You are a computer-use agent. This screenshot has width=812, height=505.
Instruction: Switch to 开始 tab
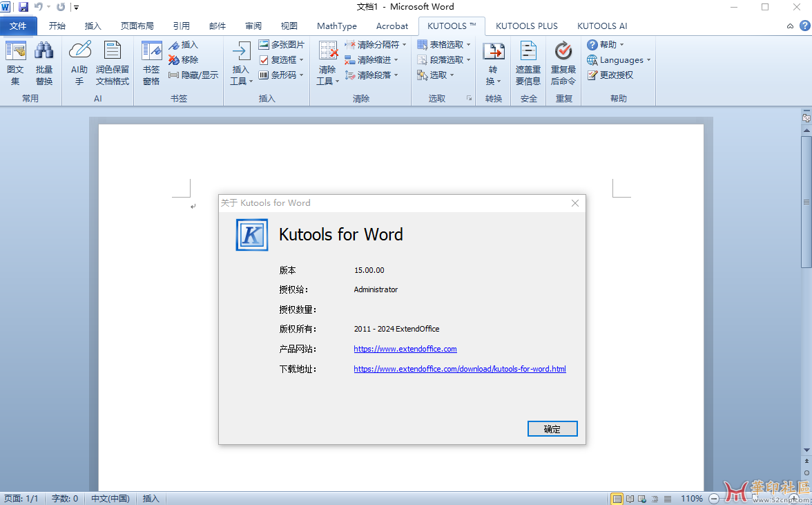coord(57,26)
